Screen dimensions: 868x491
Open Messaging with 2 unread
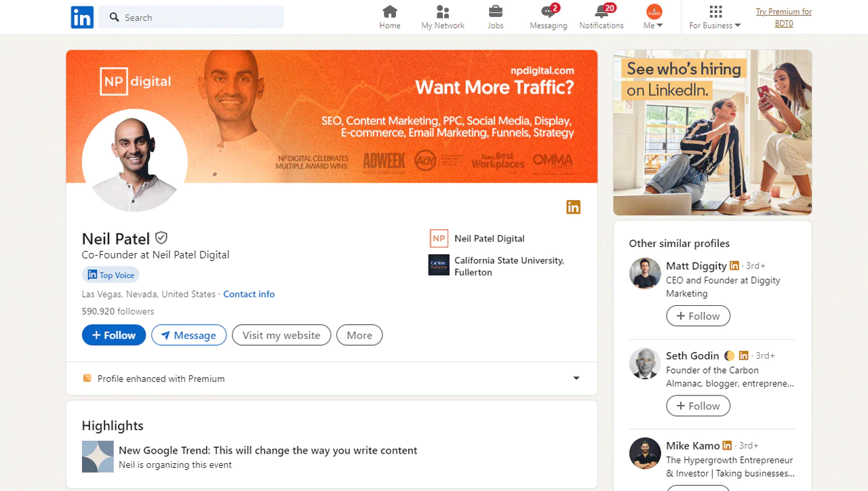[549, 18]
